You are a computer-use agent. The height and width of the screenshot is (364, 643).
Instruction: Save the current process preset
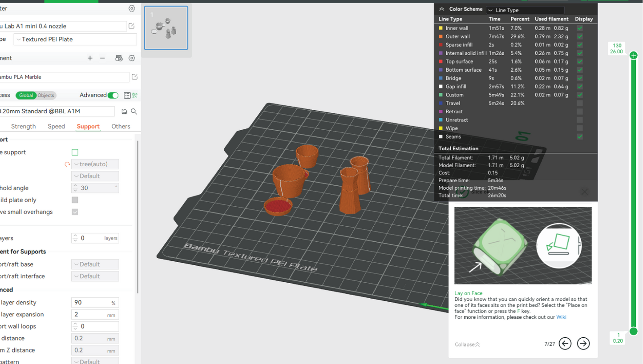[124, 112]
